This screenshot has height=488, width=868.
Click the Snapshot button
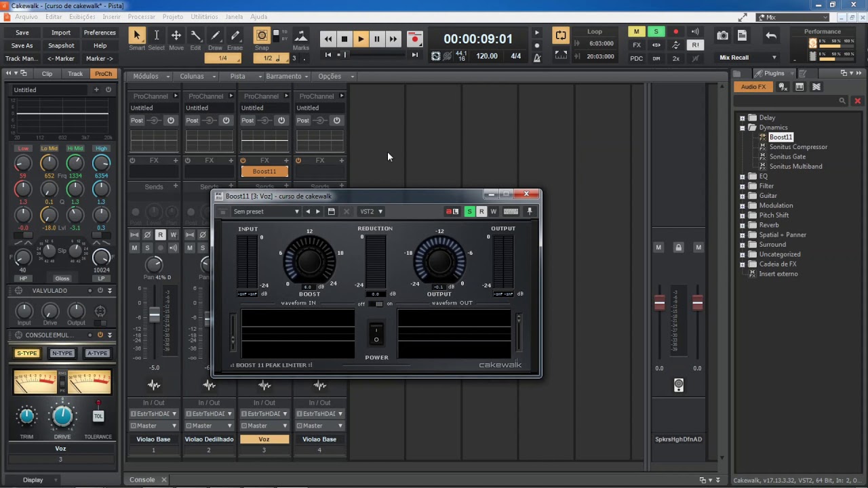tap(61, 45)
